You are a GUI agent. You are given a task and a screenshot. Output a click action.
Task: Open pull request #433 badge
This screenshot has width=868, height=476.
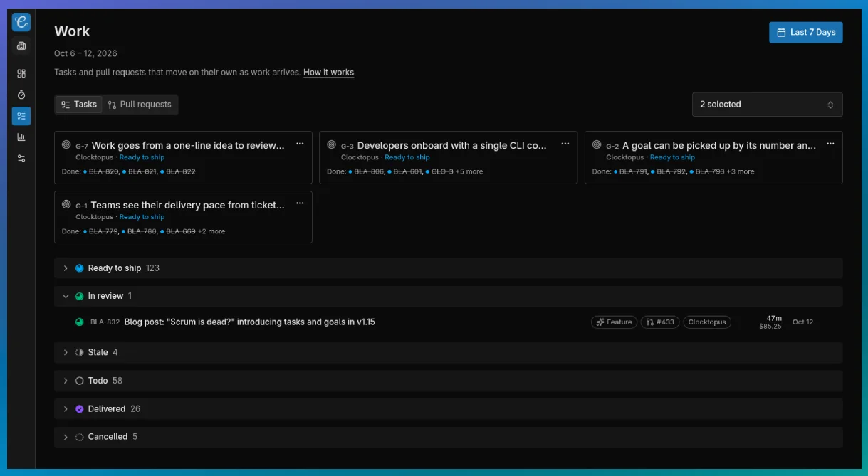pos(660,322)
